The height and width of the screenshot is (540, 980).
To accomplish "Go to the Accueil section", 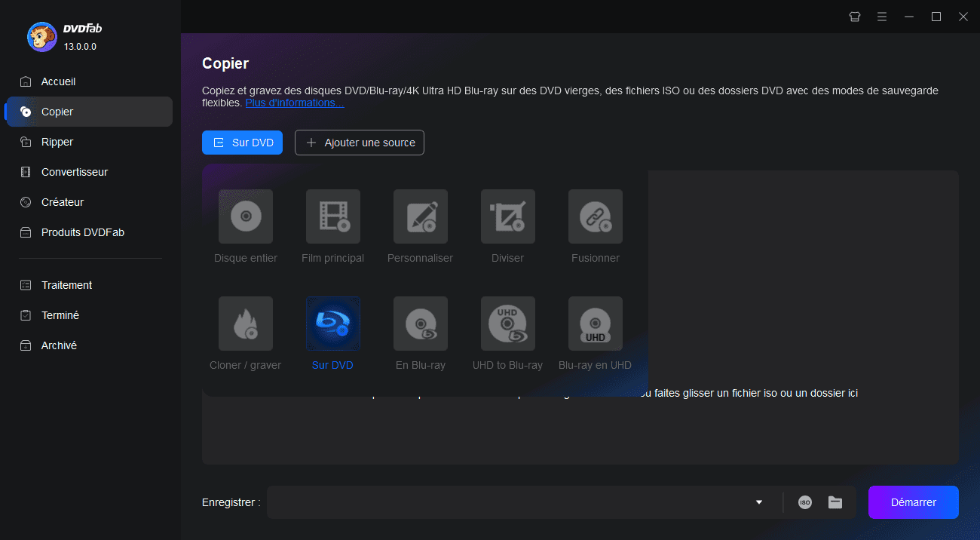I will 90,81.
